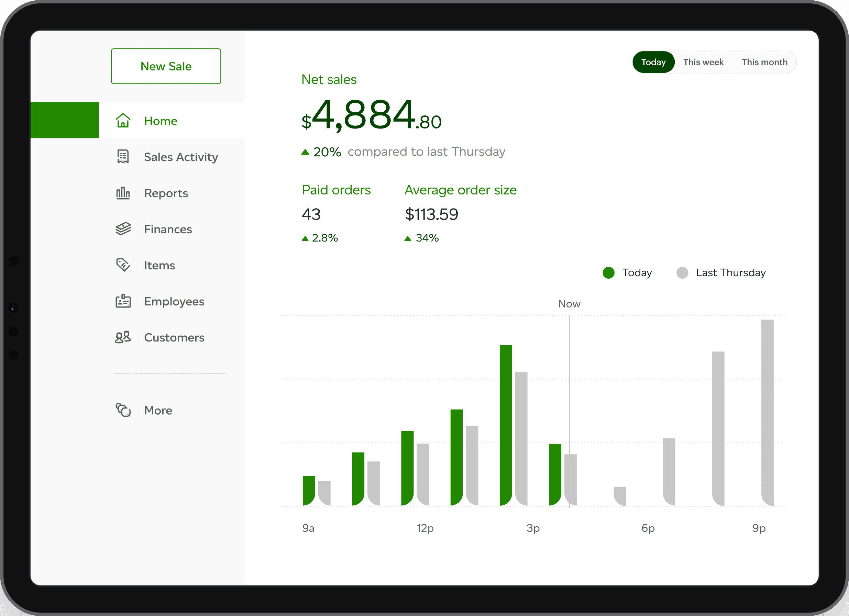Click the Reports bar chart icon

pos(123,193)
